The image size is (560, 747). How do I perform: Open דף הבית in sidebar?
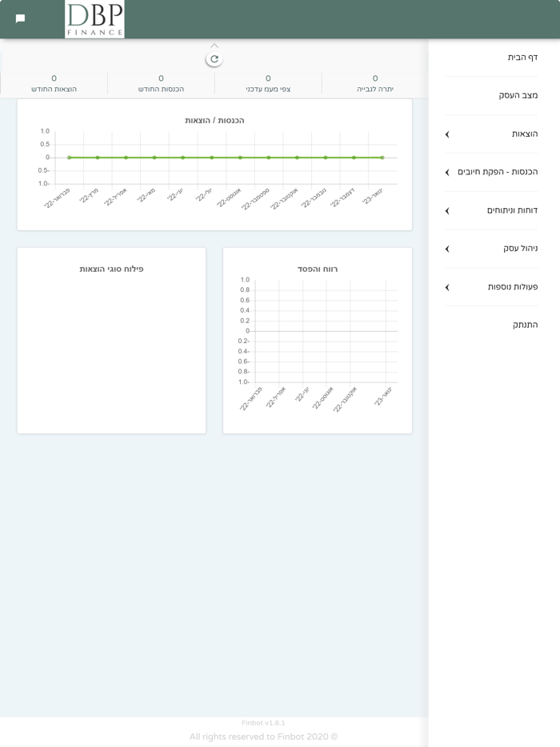[x=522, y=57]
